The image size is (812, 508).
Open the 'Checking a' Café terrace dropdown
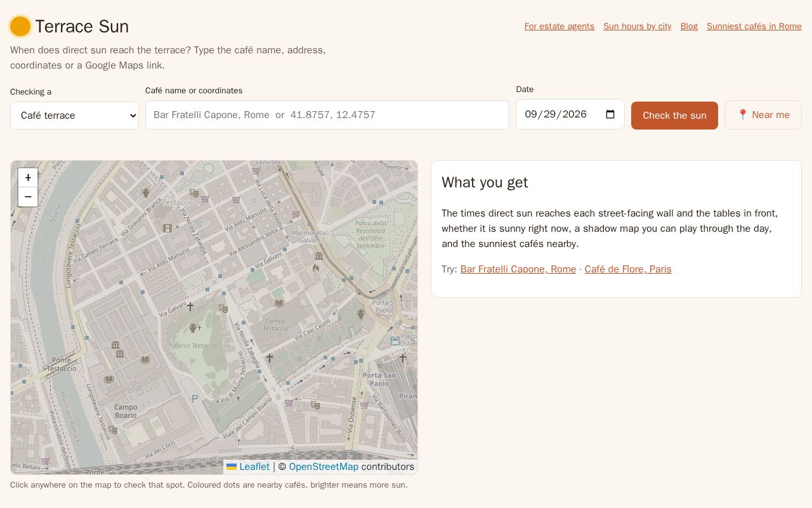click(74, 116)
